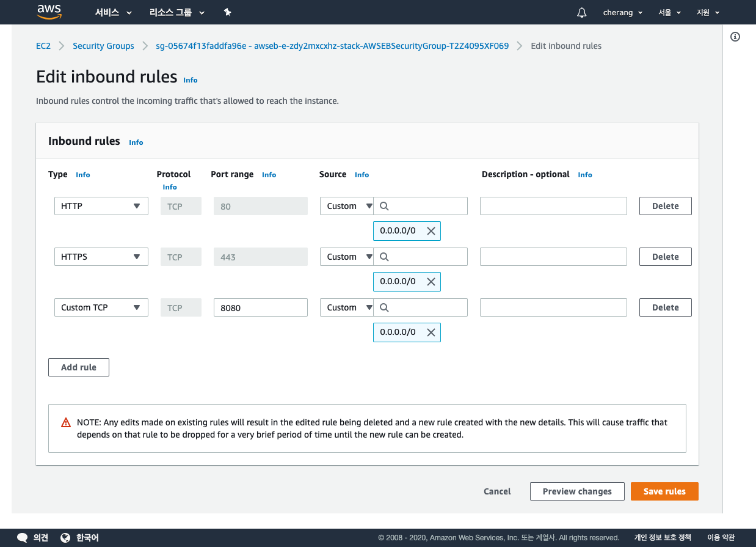Click the 한국어 language globe icon
Screen dimensions: 756x547
click(66, 538)
